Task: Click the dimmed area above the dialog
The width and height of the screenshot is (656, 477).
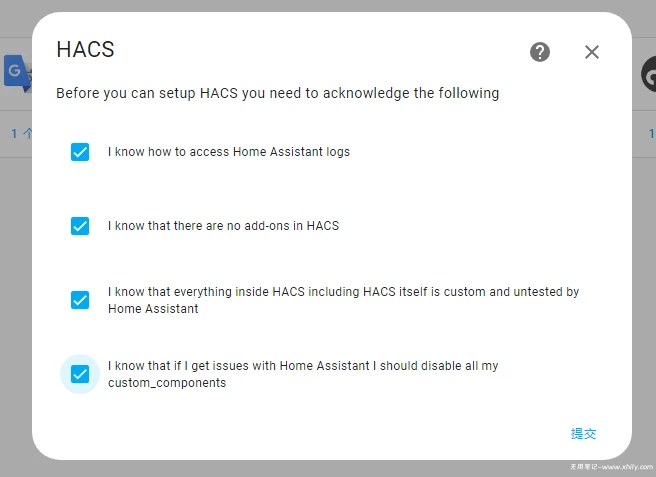Action: coord(328,5)
